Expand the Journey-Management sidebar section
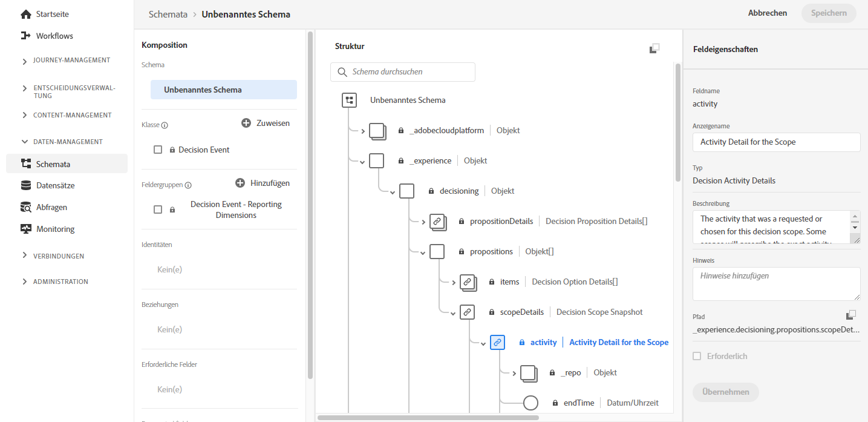868x422 pixels. click(x=24, y=61)
